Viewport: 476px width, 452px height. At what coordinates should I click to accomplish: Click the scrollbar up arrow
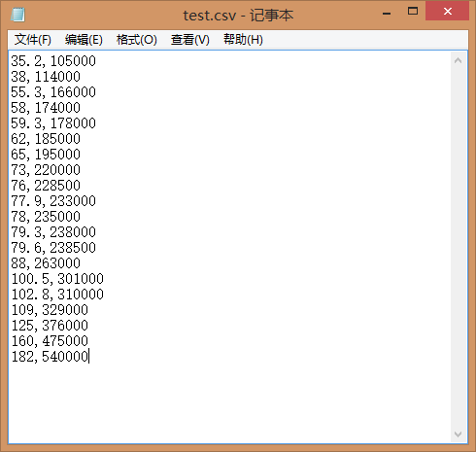458,60
